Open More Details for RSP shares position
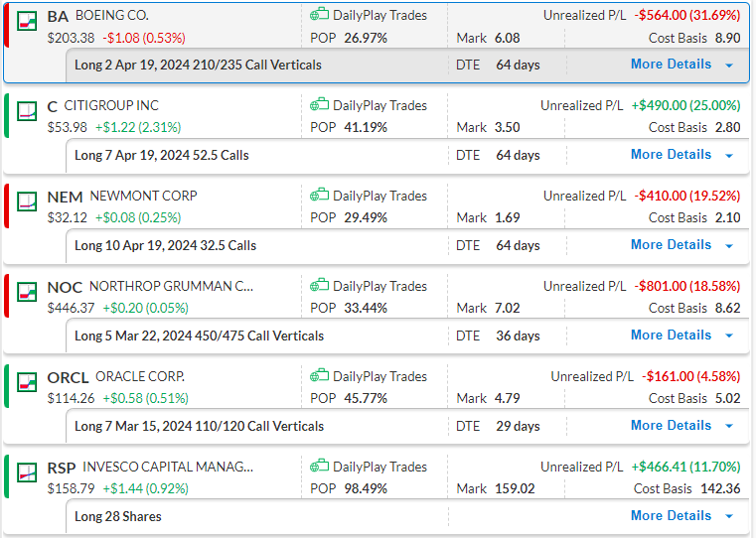This screenshot has height=538, width=756. pyautogui.click(x=671, y=515)
